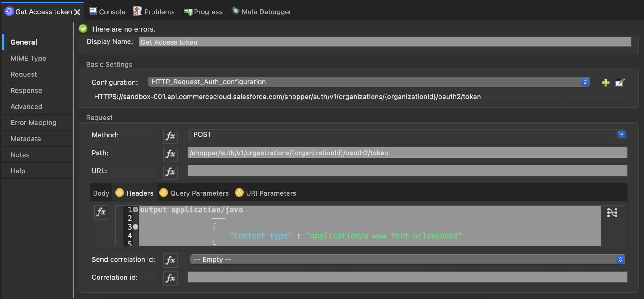This screenshot has height=299, width=644.
Task: Open the Send correlation id dropdown
Action: [x=408, y=259]
